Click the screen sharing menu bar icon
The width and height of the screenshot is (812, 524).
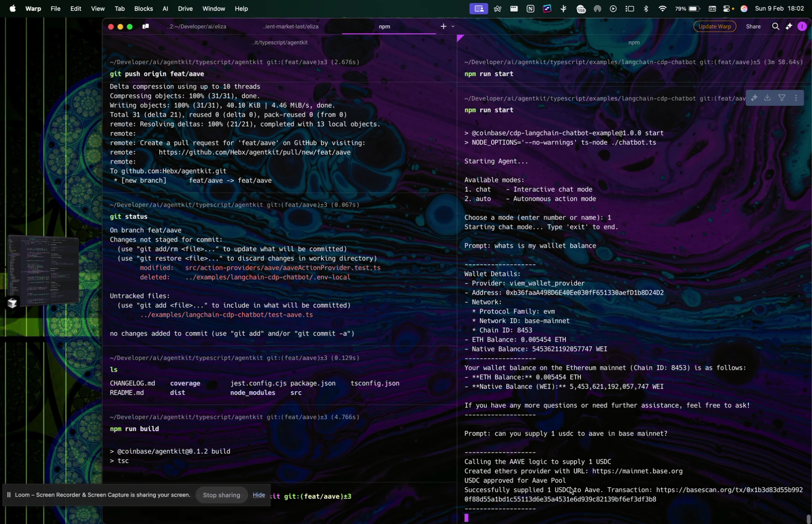tap(478, 8)
